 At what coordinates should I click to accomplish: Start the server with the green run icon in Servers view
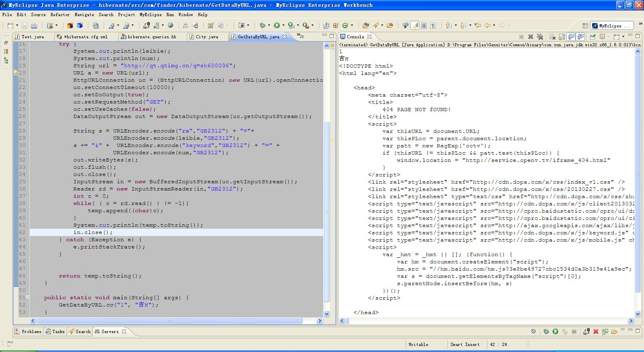(x=555, y=331)
